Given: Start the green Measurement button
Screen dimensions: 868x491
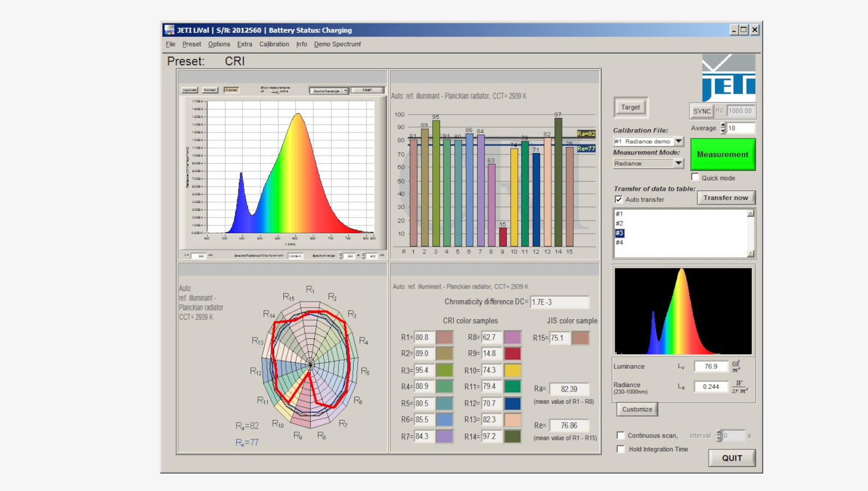Looking at the screenshot, I should pyautogui.click(x=723, y=154).
